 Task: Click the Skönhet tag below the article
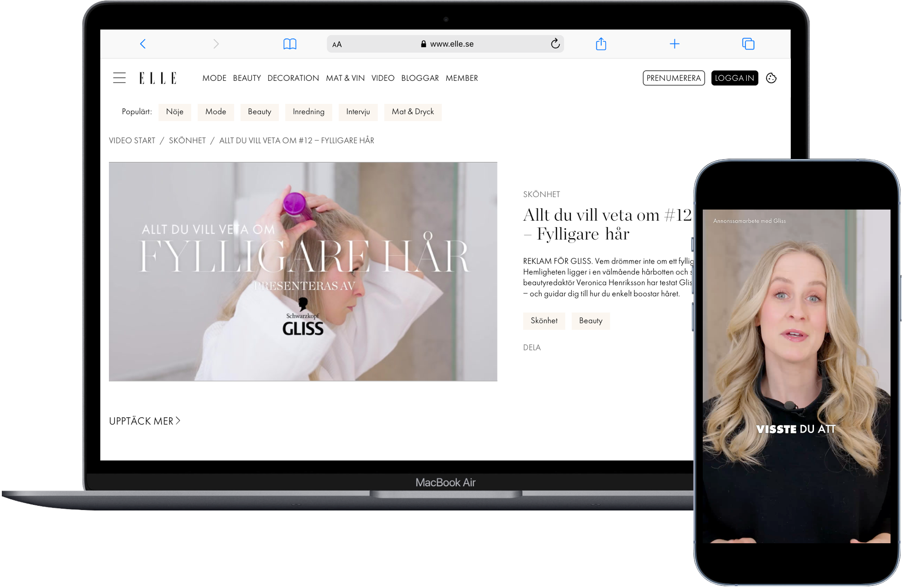[544, 321]
